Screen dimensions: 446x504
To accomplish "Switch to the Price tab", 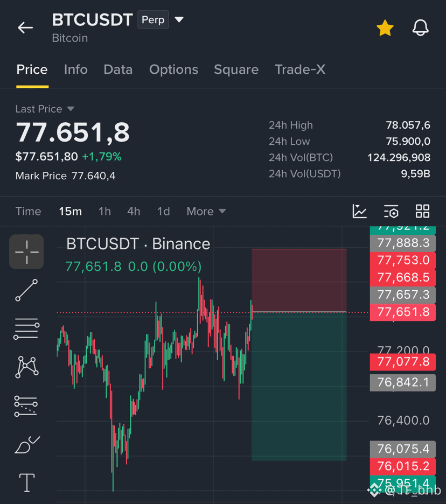I will [32, 69].
